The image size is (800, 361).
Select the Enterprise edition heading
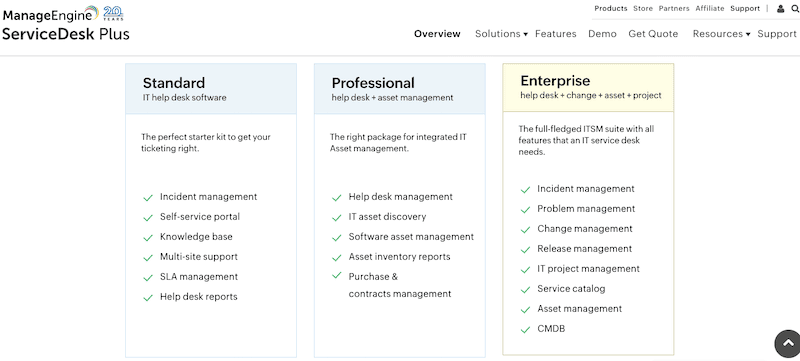[555, 81]
